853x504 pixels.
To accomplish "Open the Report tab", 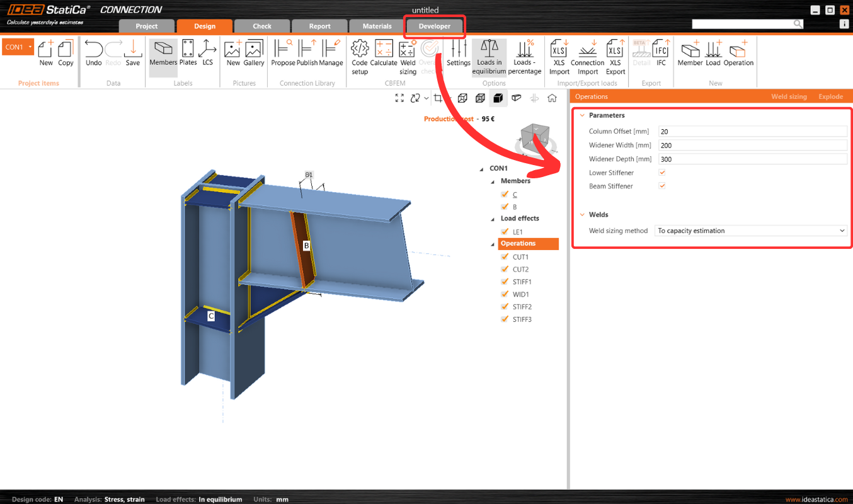I will [x=319, y=26].
